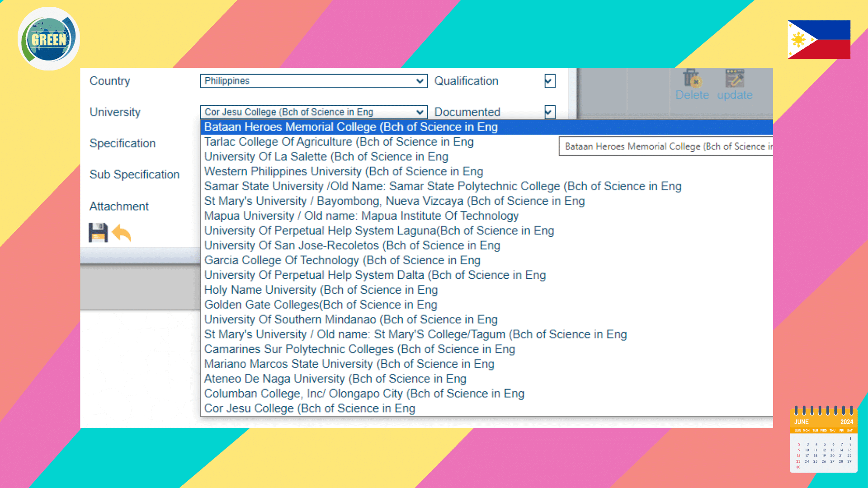The image size is (868, 488).
Task: Select Western Philippines University option
Action: 343,172
